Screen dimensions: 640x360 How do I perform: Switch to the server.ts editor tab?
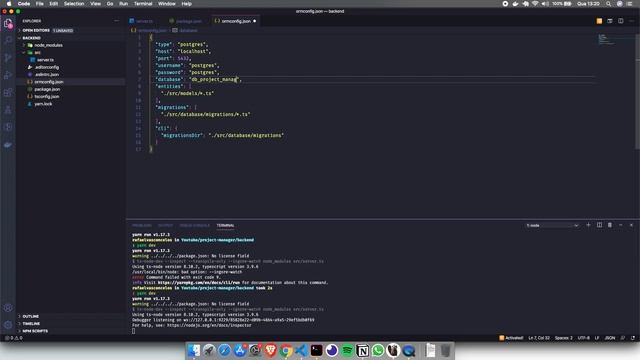click(144, 21)
